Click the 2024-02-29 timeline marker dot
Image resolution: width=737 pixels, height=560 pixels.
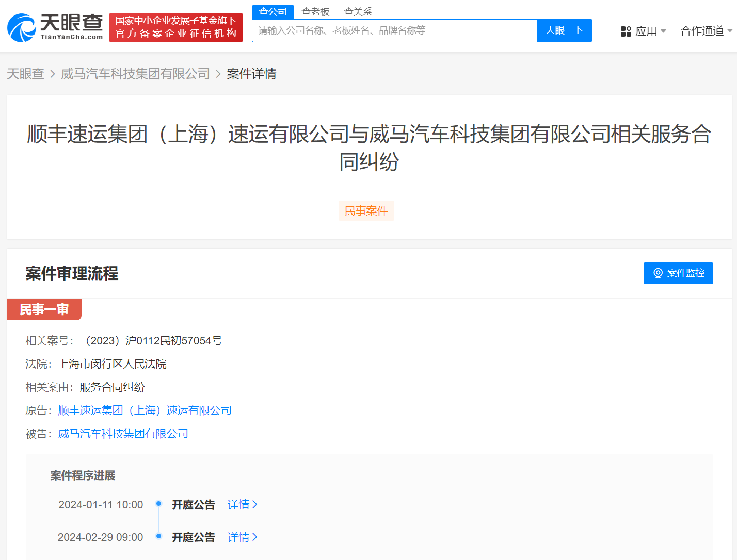point(159,536)
